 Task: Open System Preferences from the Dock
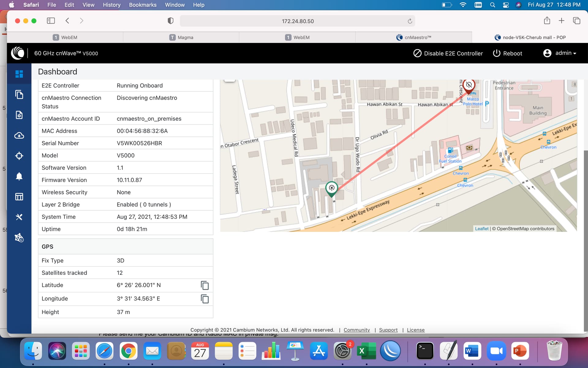point(342,351)
